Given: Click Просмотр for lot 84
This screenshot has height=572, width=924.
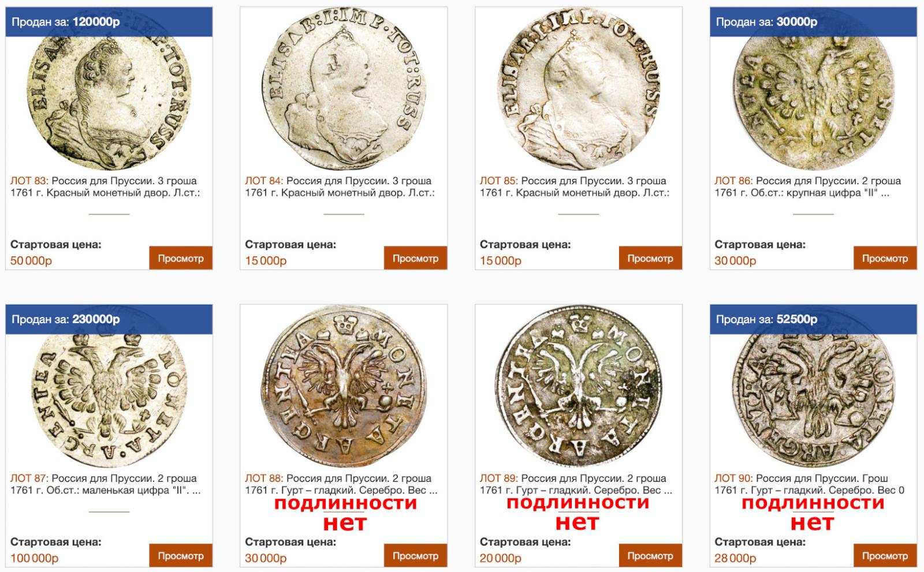Looking at the screenshot, I should point(415,258).
